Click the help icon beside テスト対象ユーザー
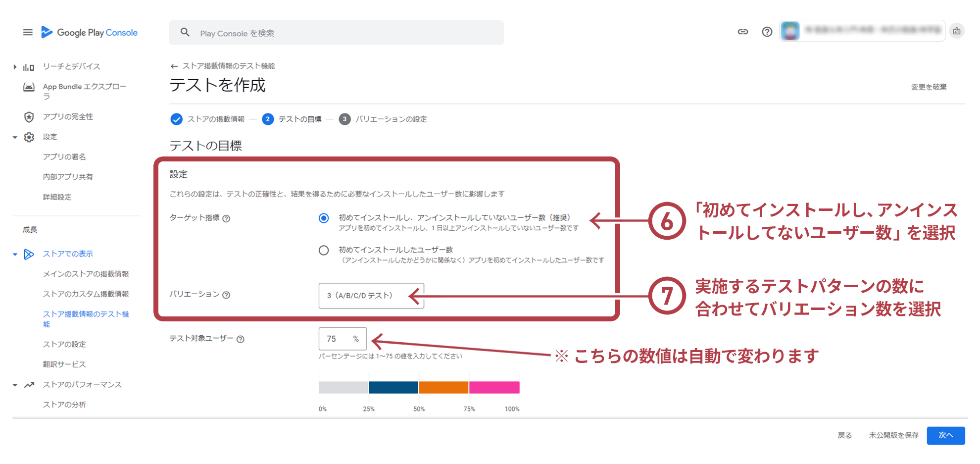Viewport: 980px width, 464px height. point(241,339)
